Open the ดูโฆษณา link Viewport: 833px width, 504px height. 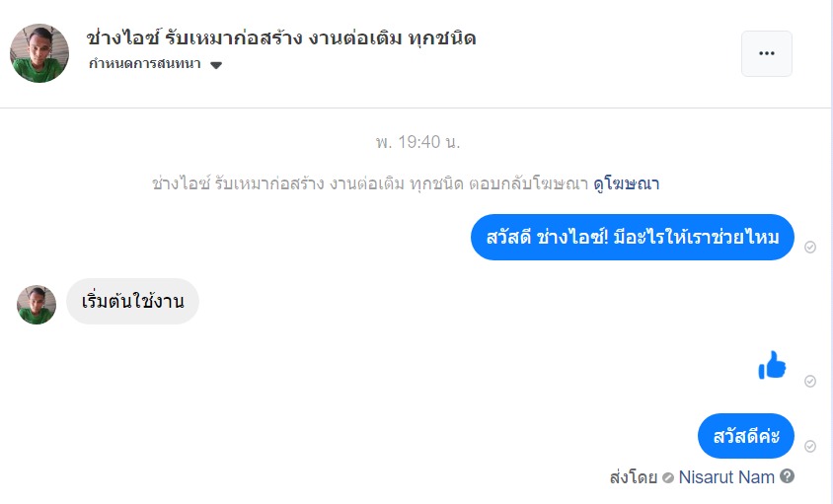coord(626,183)
